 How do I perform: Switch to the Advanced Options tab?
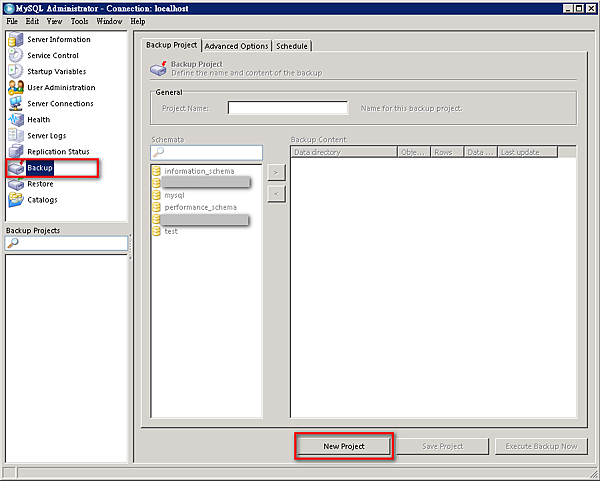(236, 46)
